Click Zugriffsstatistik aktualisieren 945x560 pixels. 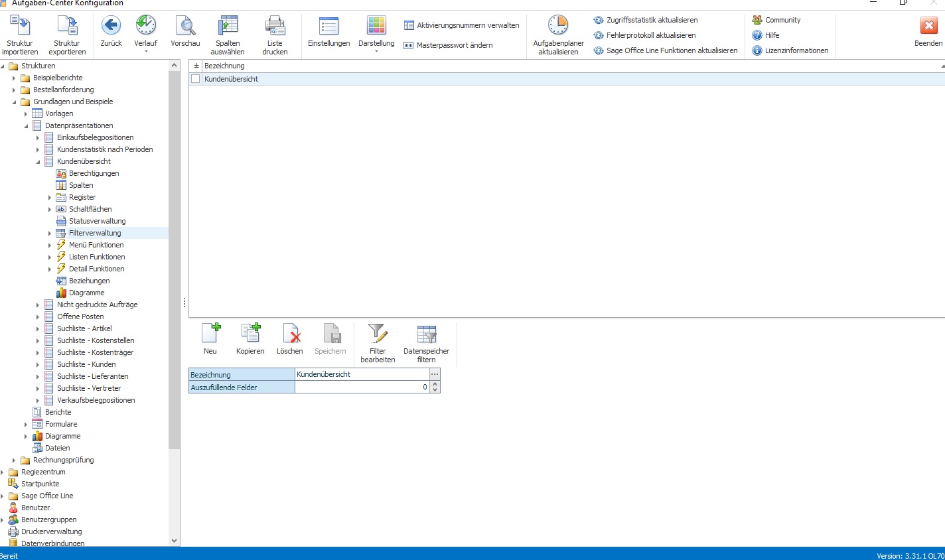click(x=646, y=20)
